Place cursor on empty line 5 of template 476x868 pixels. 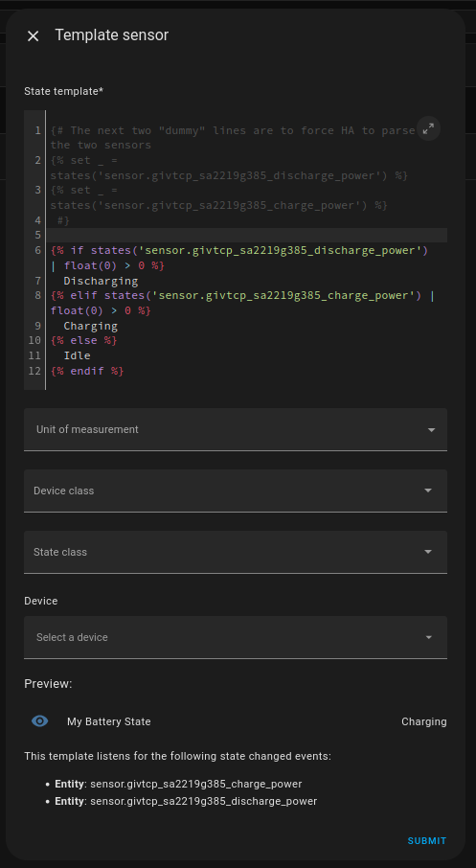pos(248,236)
